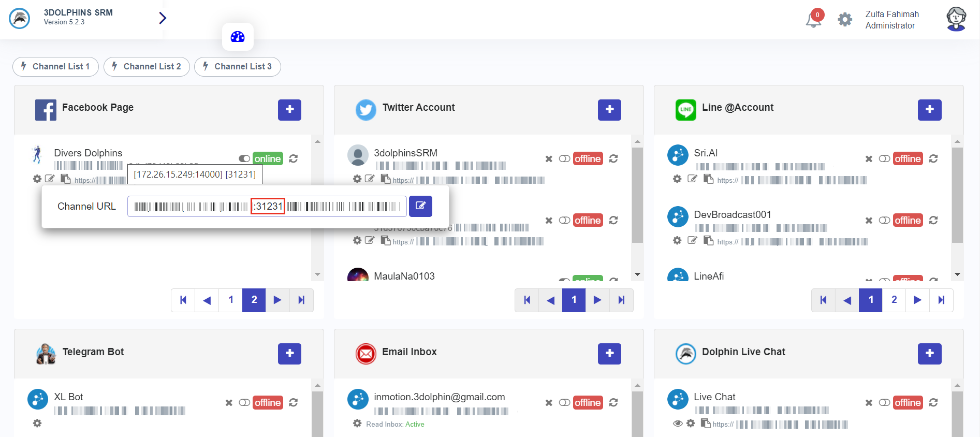Jump to last page of Line accounts
This screenshot has width=980, height=437.
941,300
